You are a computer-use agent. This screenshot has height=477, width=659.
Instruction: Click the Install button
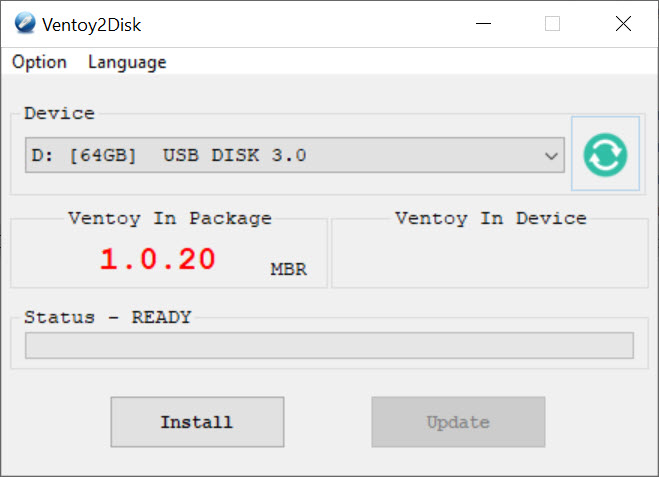pos(197,422)
